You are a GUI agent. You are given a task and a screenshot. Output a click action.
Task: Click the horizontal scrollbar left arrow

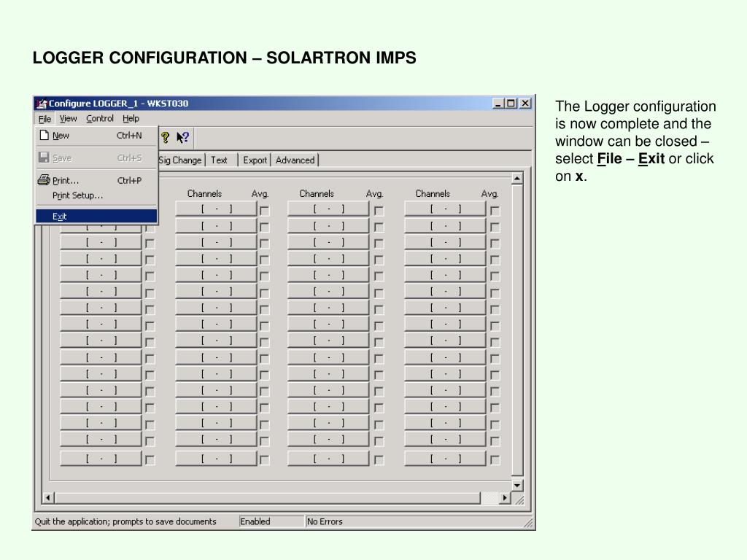pos(47,498)
